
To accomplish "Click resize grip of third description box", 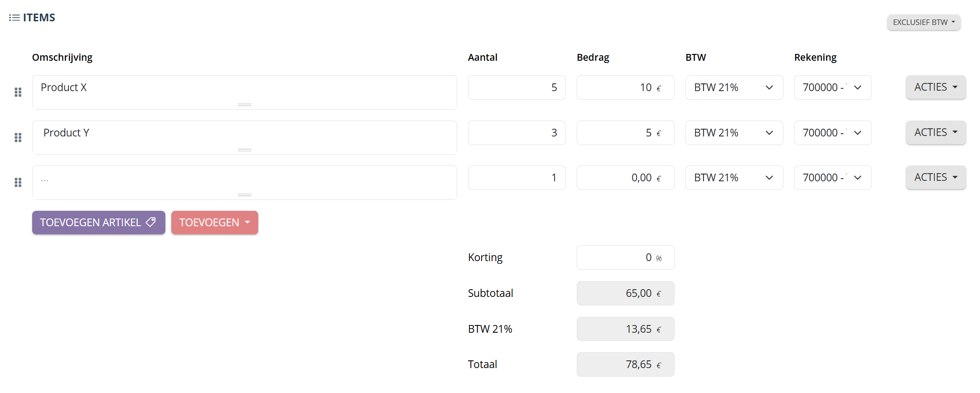I will pos(244,195).
